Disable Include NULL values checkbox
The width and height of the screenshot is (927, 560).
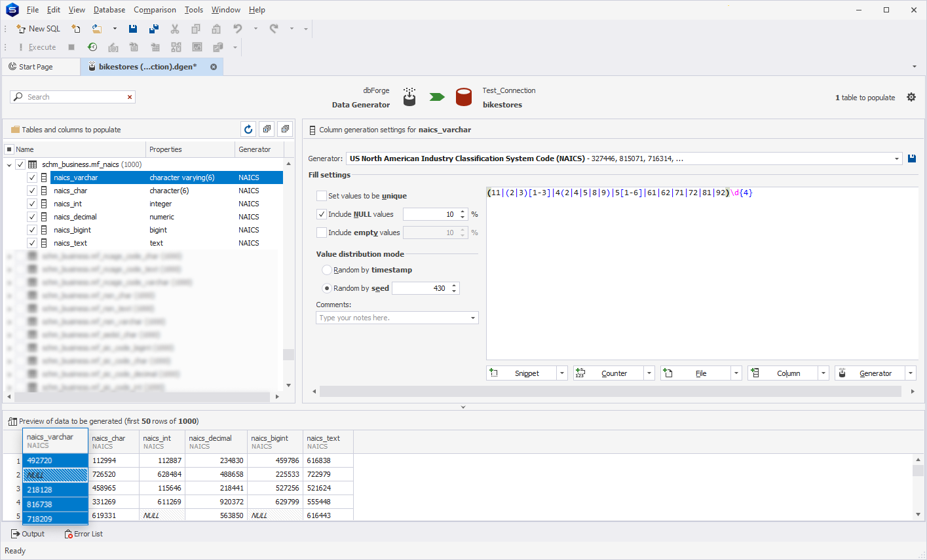tap(322, 214)
